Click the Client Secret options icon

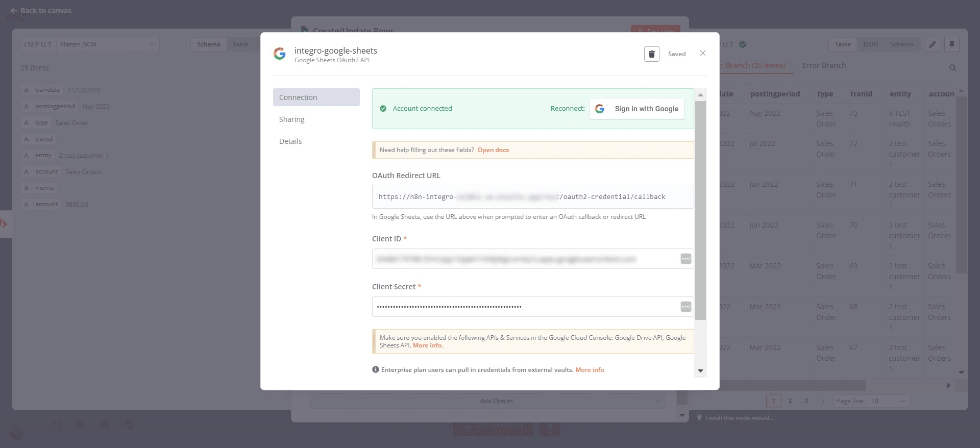[685, 307]
